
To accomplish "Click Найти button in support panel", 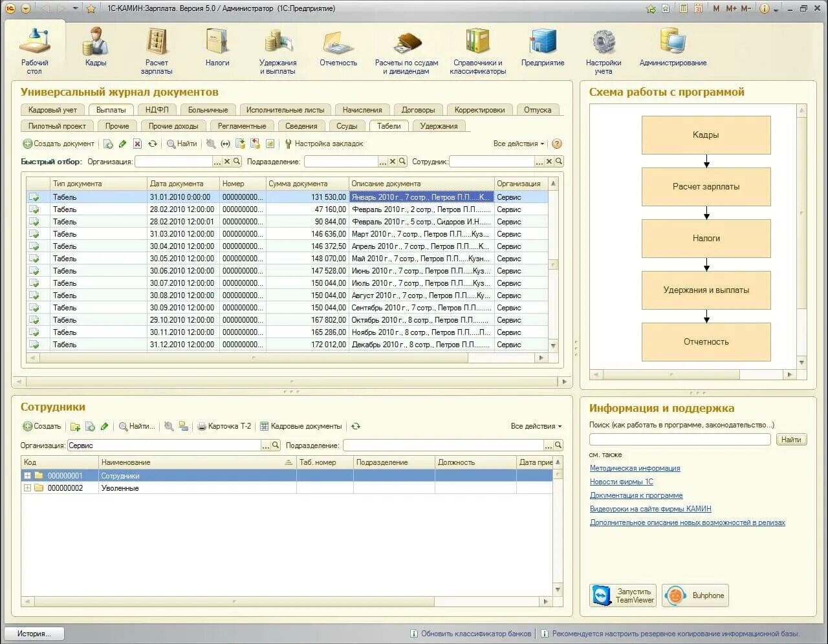I will tap(790, 440).
